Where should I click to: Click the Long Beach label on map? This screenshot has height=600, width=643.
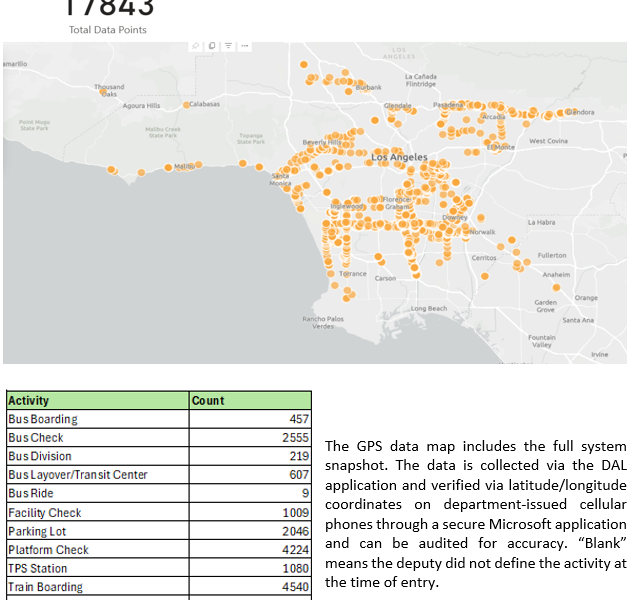point(429,309)
